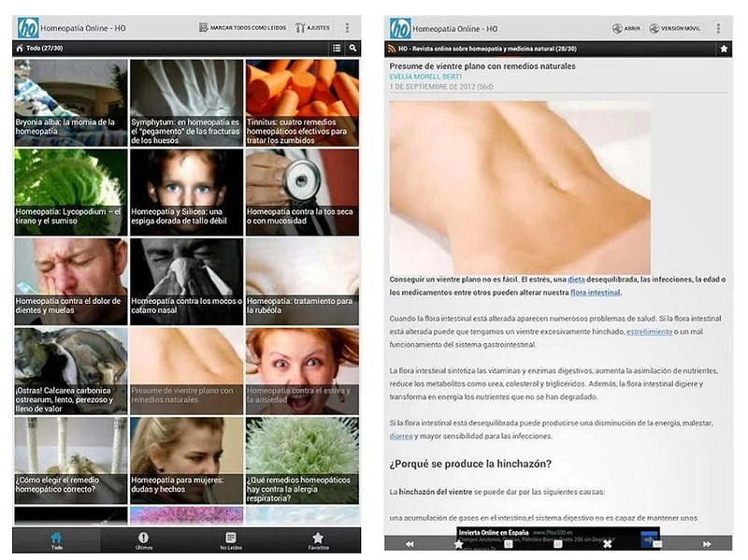The height and width of the screenshot is (560, 748).
Task: Open the dolor de dientes y muelas tile
Action: [71, 282]
